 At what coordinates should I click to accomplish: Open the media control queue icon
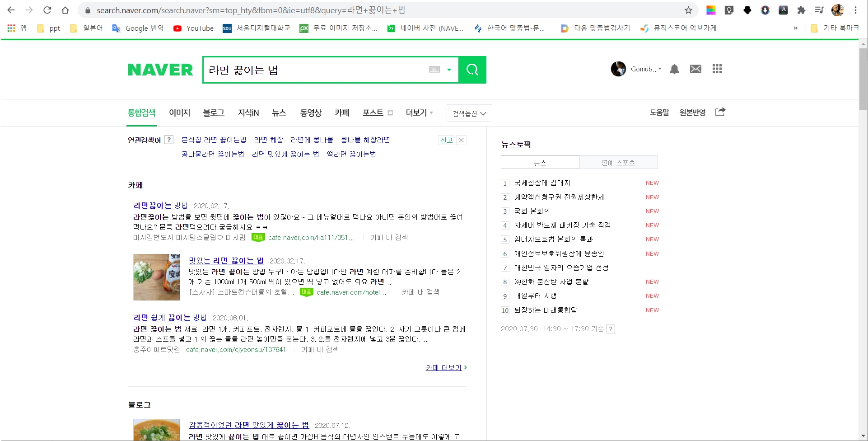819,10
